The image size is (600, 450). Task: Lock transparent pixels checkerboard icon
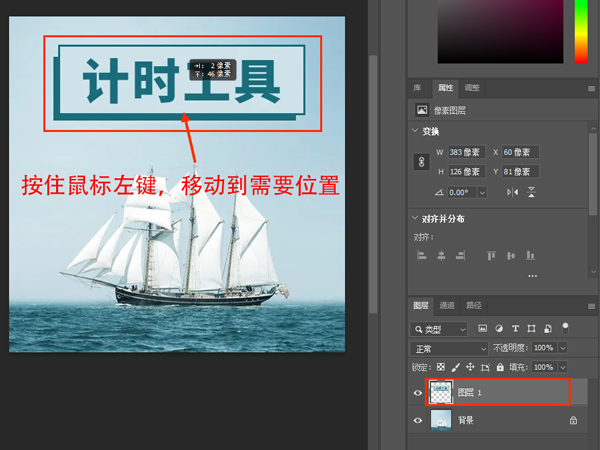click(441, 367)
